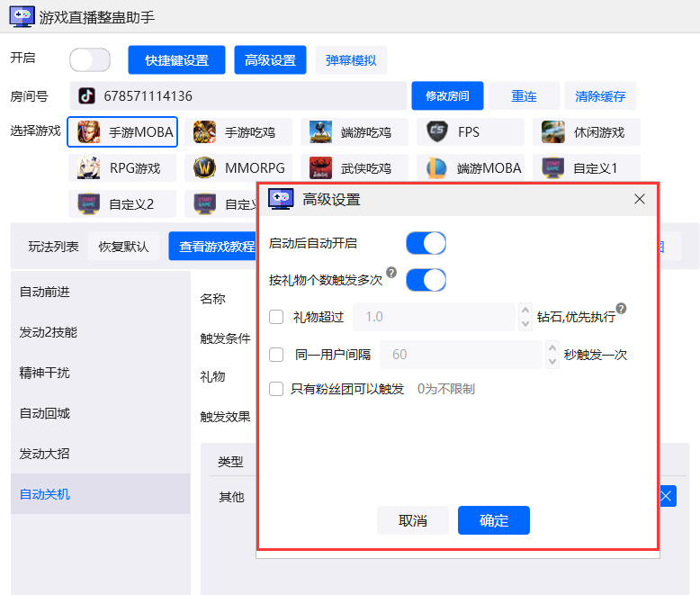The image size is (700, 595).
Task: Select 发动2技能 in the play list
Action: [101, 332]
